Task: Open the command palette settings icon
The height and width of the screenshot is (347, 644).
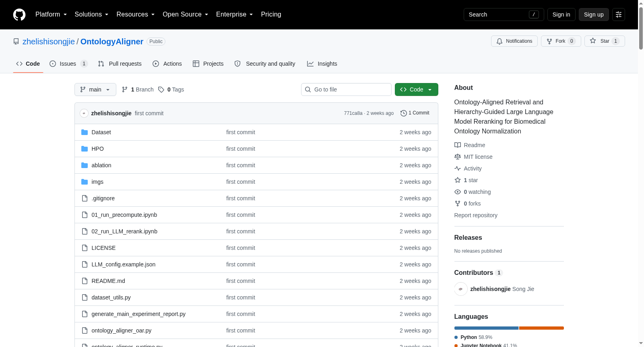Action: point(619,15)
